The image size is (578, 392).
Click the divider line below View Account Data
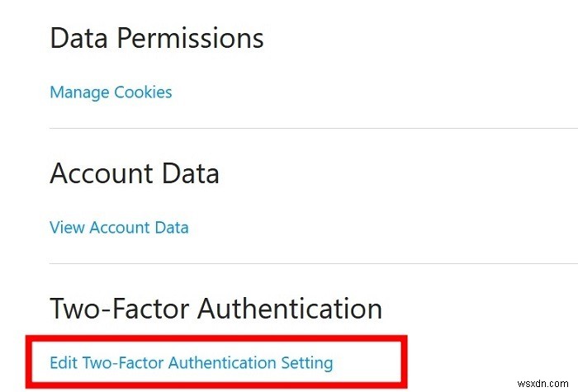(x=314, y=264)
